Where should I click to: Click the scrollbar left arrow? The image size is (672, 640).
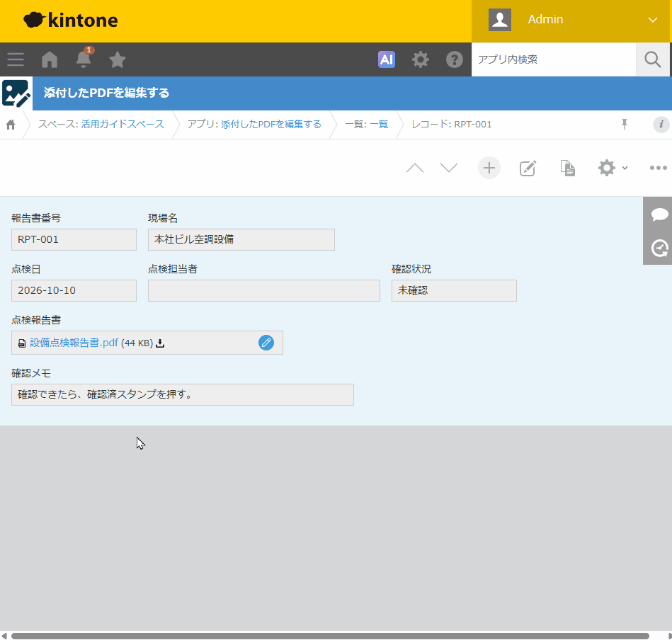pyautogui.click(x=4, y=636)
